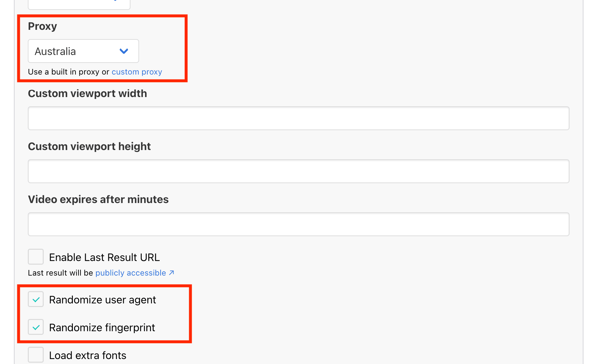Click the external-link arrow beside publicly accessible
Image resolution: width=601 pixels, height=364 pixels.
click(x=172, y=273)
